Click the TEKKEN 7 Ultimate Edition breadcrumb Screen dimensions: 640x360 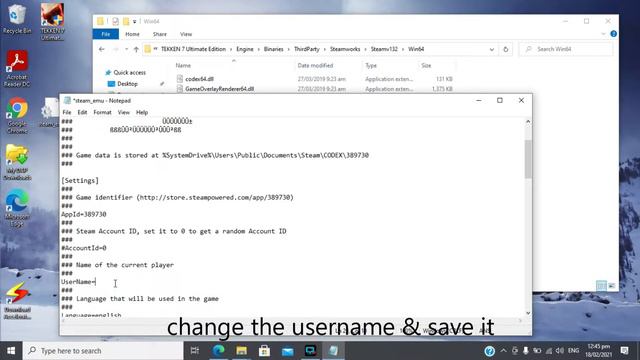(193, 49)
